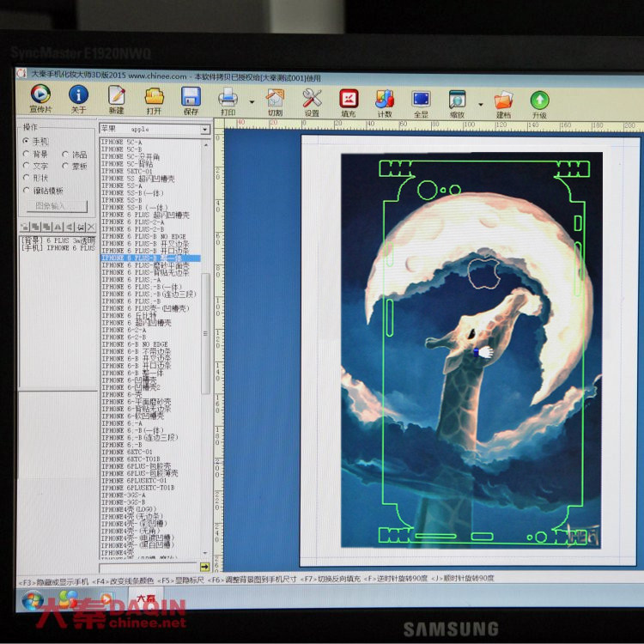Image resolution: width=644 pixels, height=644 pixels.
Task: Expand the dropdown arrow next to 打印
Action: click(252, 102)
